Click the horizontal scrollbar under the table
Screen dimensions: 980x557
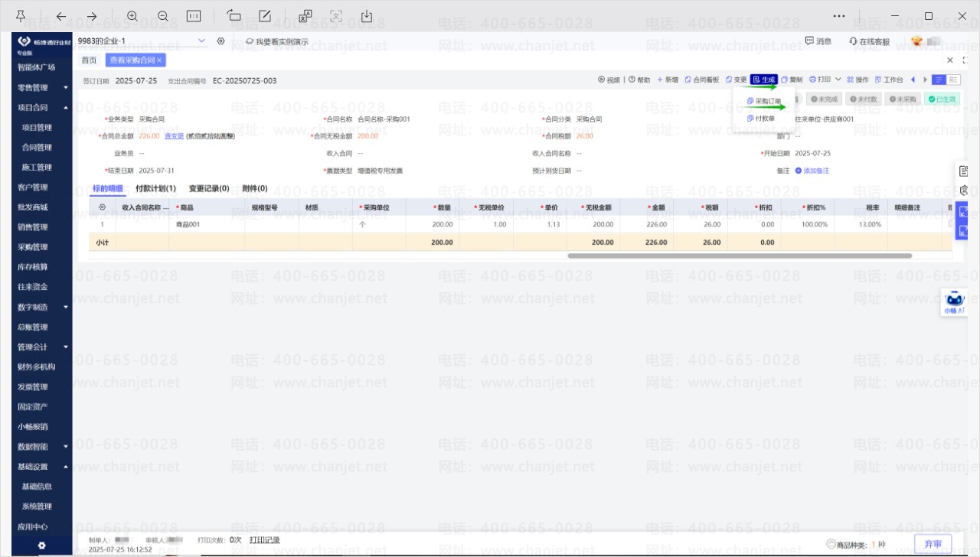(x=740, y=256)
